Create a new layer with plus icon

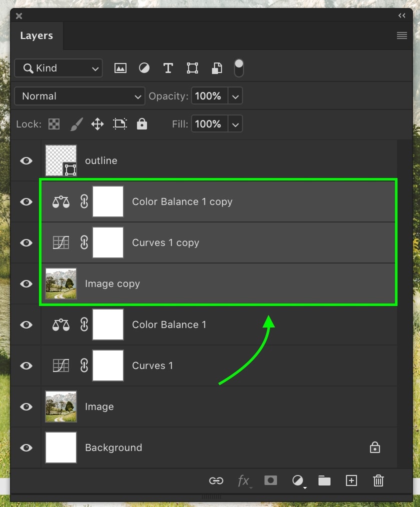coord(351,480)
